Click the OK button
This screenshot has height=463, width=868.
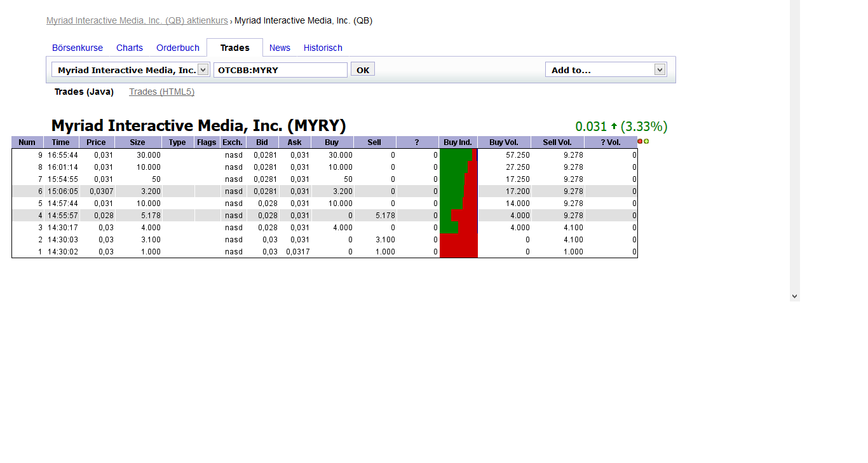[363, 69]
